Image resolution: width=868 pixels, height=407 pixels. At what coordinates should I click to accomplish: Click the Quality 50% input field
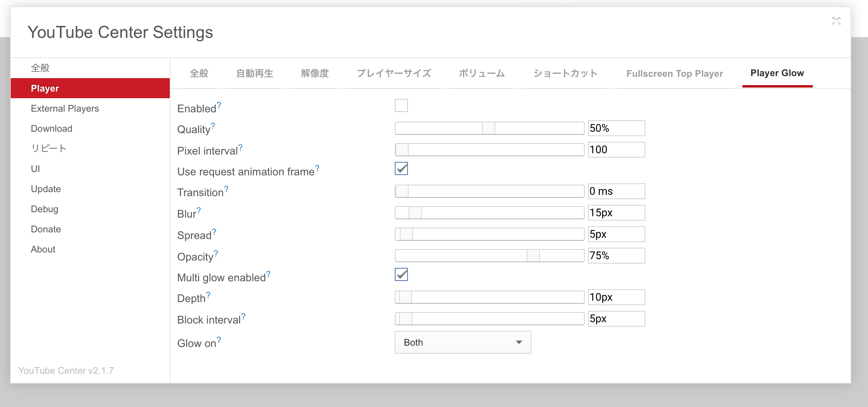pyautogui.click(x=616, y=128)
